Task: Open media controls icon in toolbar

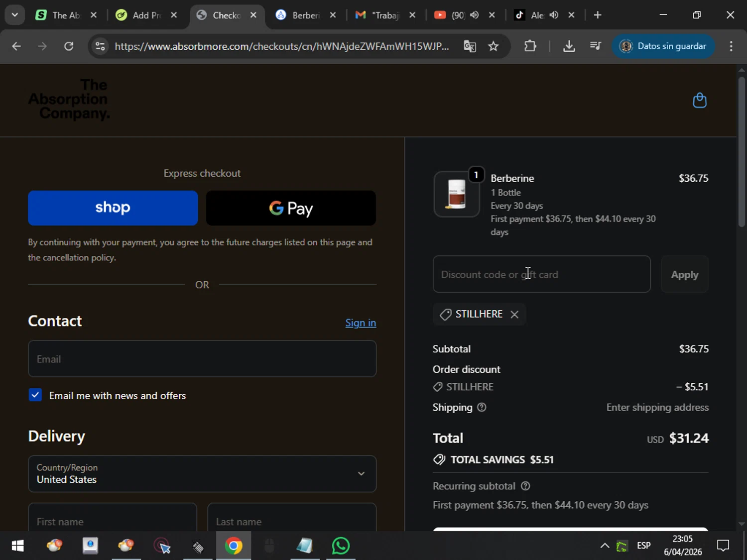Action: coord(596,46)
